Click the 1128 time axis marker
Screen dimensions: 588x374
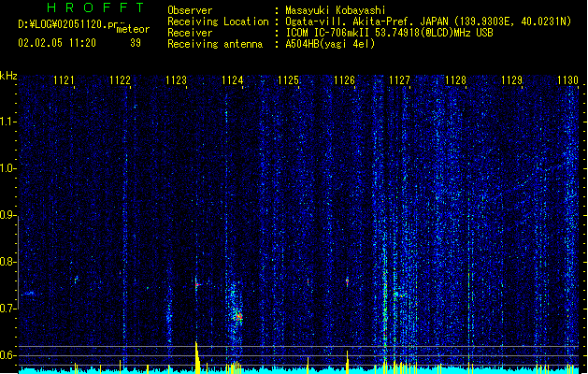(455, 79)
